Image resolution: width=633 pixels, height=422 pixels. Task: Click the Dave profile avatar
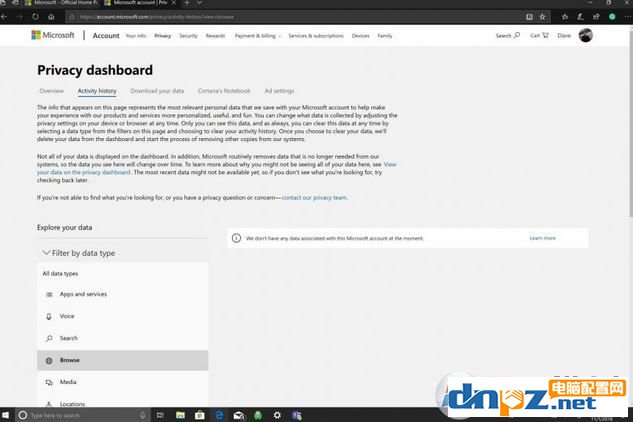pyautogui.click(x=585, y=36)
